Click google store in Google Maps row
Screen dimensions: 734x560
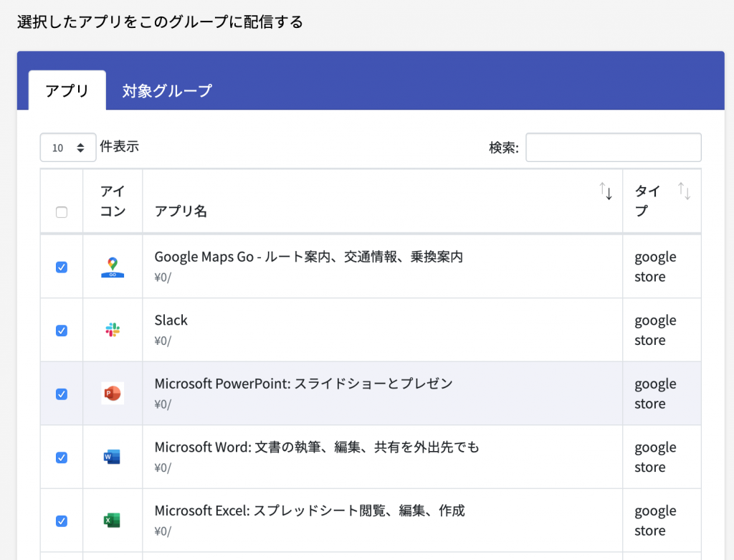[655, 267]
